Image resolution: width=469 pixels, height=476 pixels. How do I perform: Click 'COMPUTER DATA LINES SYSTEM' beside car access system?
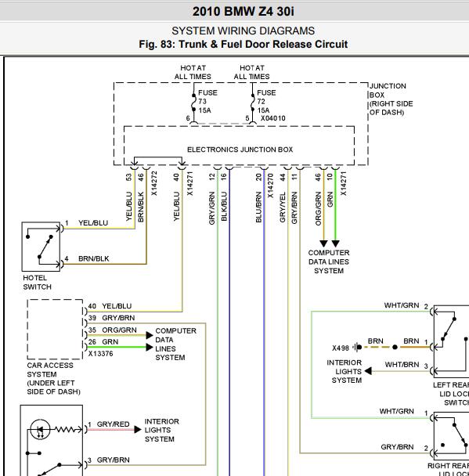[x=175, y=344]
